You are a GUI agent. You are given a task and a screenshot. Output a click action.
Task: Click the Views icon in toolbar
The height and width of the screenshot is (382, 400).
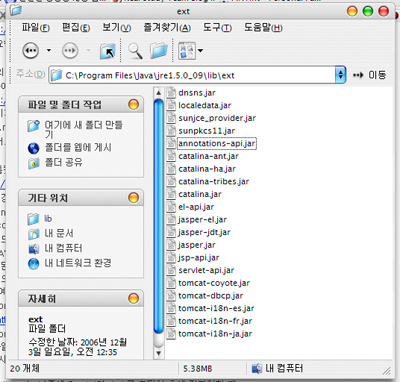pyautogui.click(x=186, y=51)
